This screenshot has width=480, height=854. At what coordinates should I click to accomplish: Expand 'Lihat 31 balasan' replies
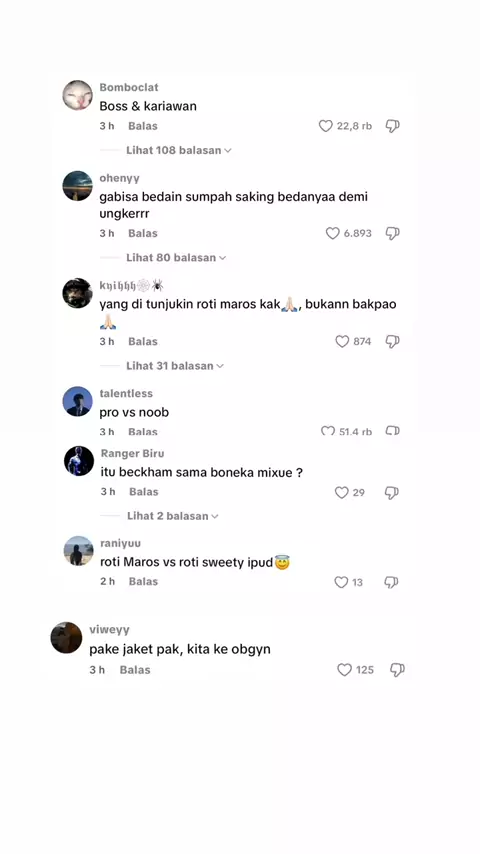pos(175,366)
